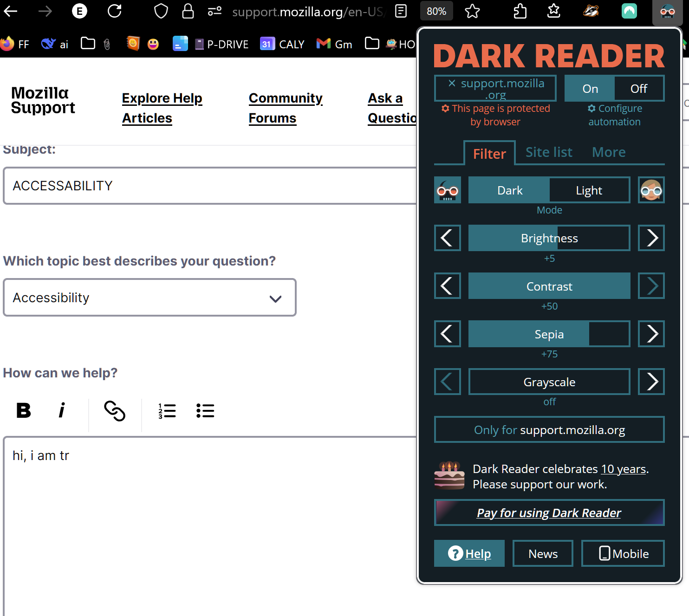This screenshot has height=616, width=689.
Task: Turn Dark Reader On
Action: [x=590, y=88]
